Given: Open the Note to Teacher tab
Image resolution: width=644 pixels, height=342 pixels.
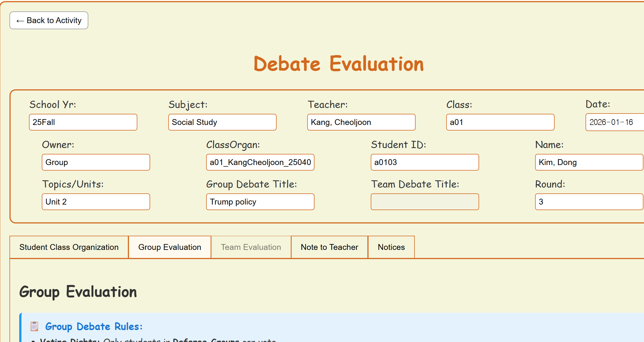Looking at the screenshot, I should 329,247.
